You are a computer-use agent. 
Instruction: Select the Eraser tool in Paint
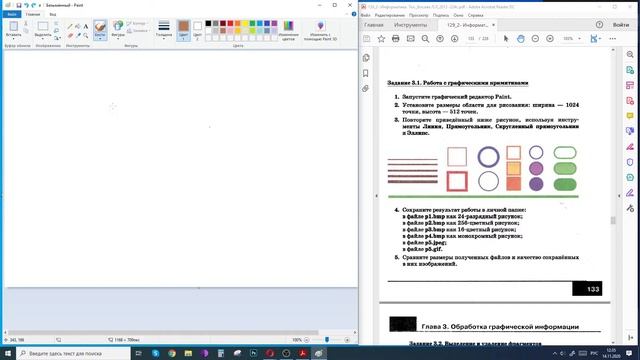point(70,36)
